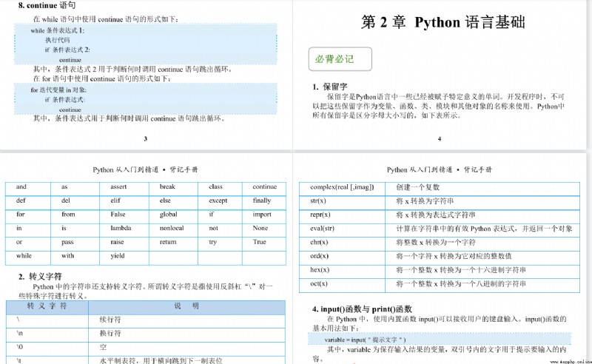Image resolution: width=592 pixels, height=364 pixels.
Task: Click the 'is' keyword table cell
Action: coord(75,231)
